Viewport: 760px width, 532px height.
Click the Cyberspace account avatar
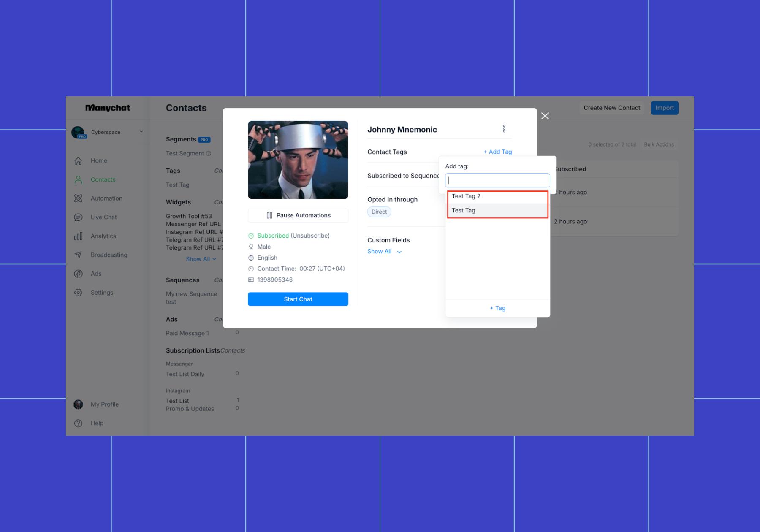(x=78, y=133)
